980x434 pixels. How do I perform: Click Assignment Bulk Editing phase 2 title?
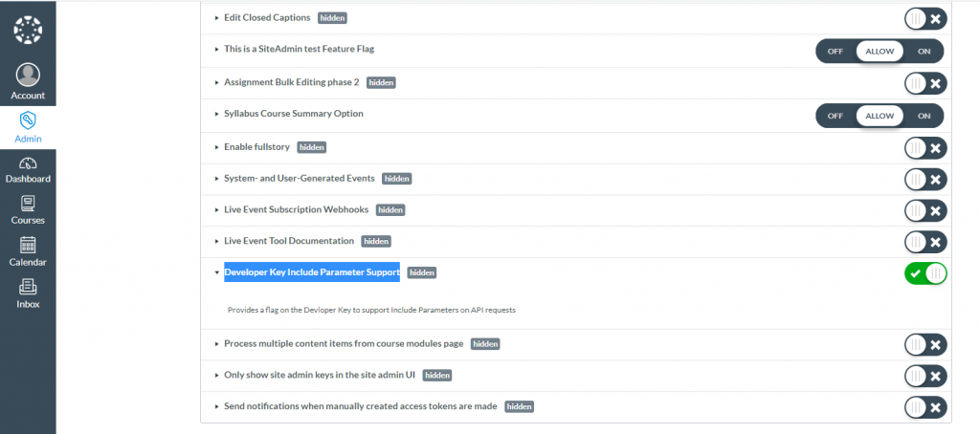pos(292,82)
